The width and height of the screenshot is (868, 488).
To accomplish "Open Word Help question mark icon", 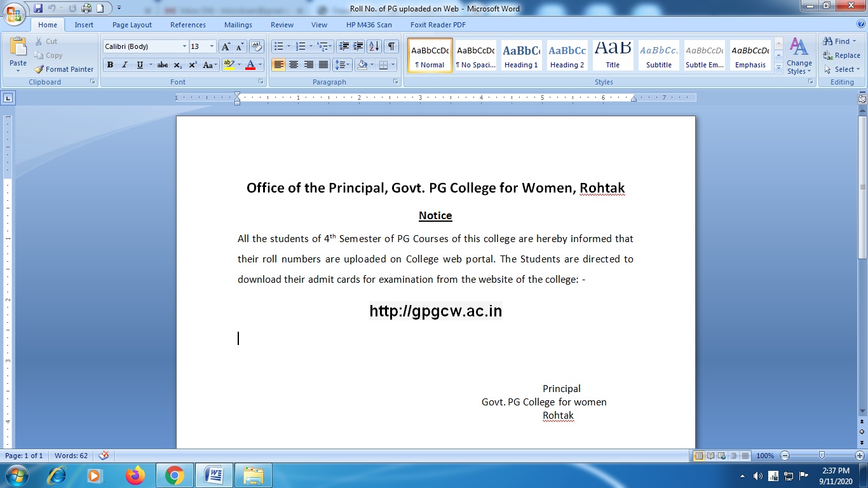I will (x=860, y=25).
